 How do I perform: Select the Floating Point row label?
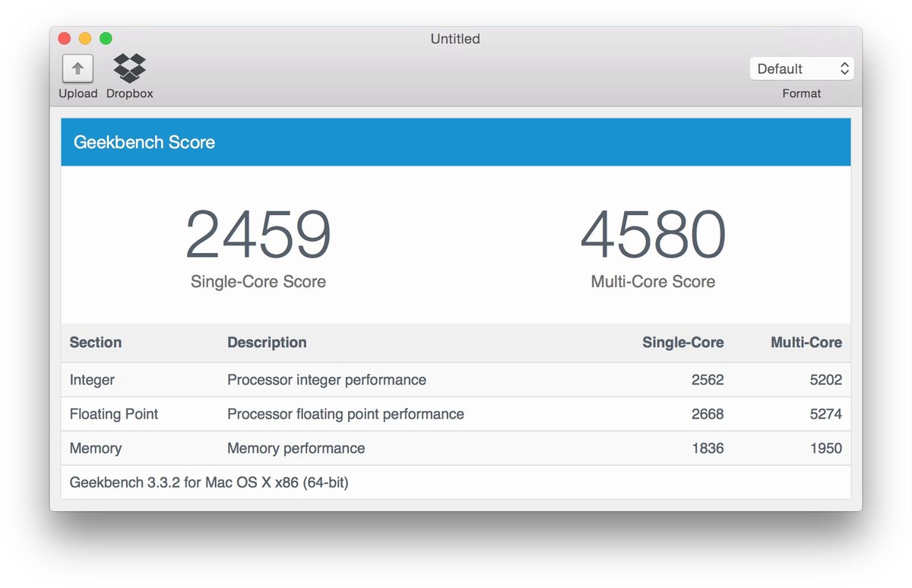point(114,414)
